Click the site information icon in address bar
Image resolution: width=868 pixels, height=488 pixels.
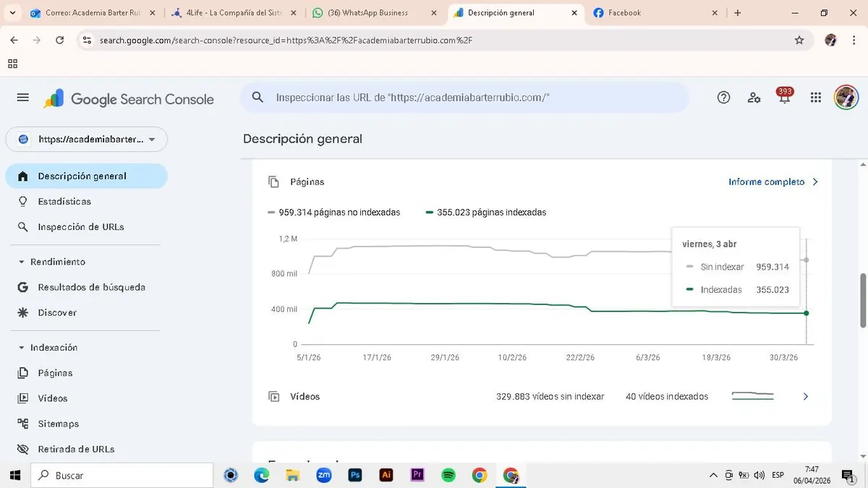pyautogui.click(x=88, y=40)
